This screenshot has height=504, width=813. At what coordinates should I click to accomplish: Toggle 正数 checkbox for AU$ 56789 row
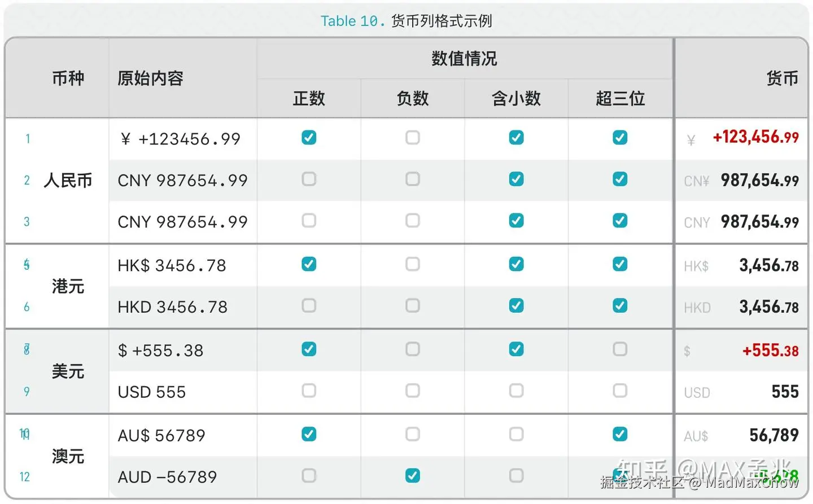[309, 434]
